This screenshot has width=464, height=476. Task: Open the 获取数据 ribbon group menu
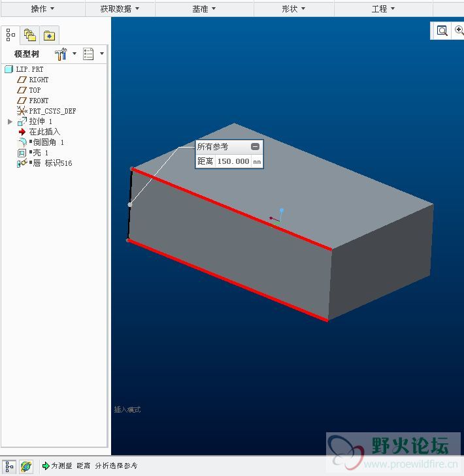click(120, 8)
